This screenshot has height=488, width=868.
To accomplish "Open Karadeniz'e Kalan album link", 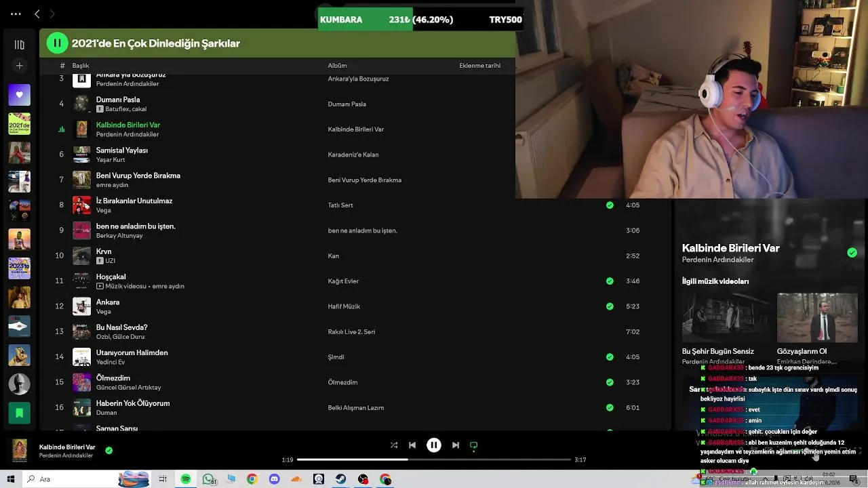I will click(x=353, y=155).
